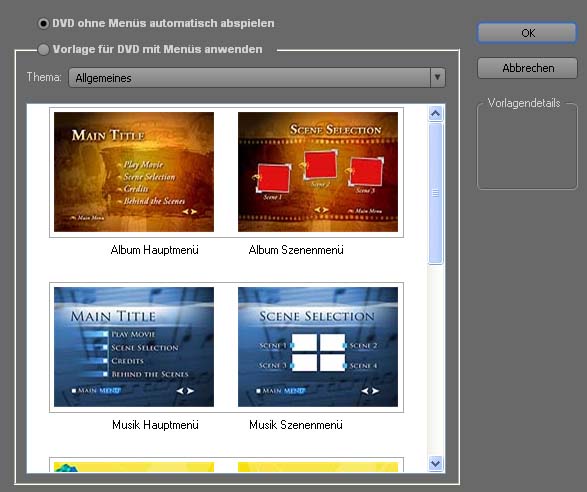Click the scroll up arrow in template list
The width and height of the screenshot is (587, 492).
point(435,113)
